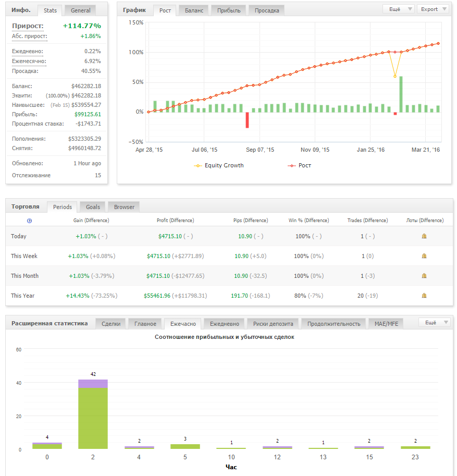This screenshot has width=457, height=476.
Task: Click the hour 23 bar labeled 2
Action: click(x=415, y=447)
